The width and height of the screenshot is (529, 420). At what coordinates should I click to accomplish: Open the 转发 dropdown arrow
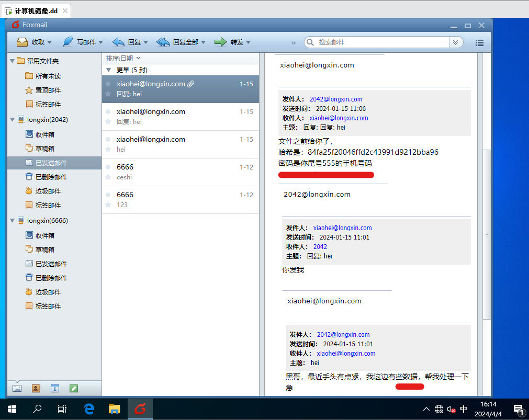pyautogui.click(x=249, y=42)
